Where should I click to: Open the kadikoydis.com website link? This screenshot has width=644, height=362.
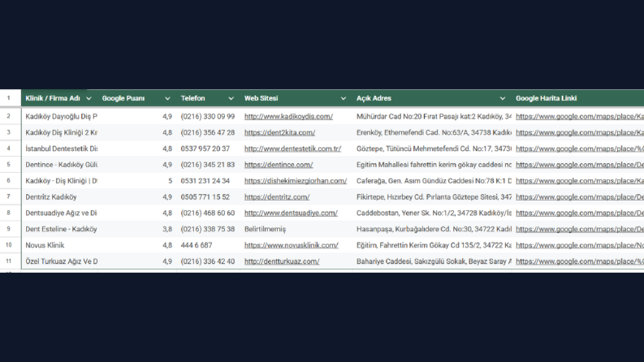[288, 117]
